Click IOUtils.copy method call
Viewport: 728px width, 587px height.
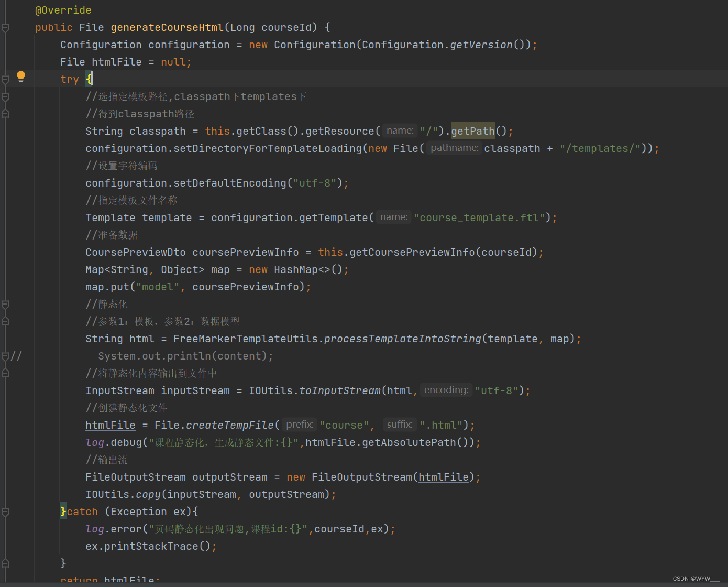coord(123,494)
